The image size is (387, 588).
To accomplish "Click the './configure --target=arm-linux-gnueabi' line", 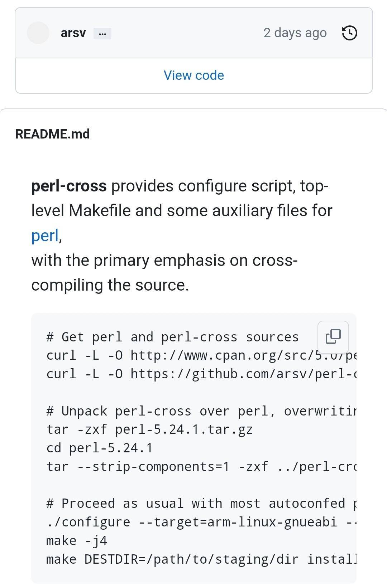I will 201,522.
